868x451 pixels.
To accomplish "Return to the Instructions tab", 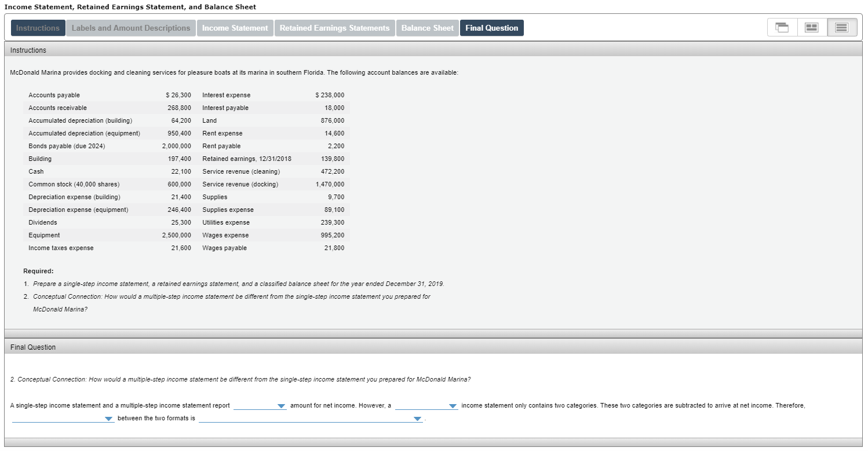I will pyautogui.click(x=38, y=27).
